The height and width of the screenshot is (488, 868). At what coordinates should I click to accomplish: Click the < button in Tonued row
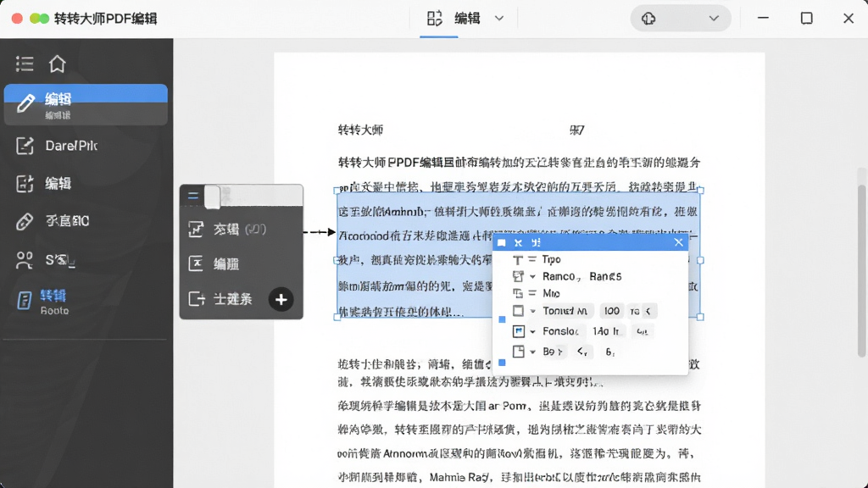(648, 311)
